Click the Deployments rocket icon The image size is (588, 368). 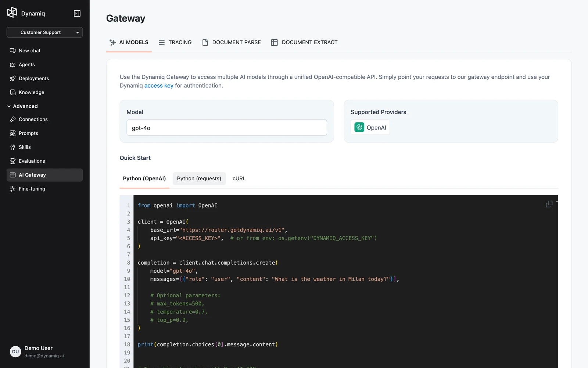[12, 79]
